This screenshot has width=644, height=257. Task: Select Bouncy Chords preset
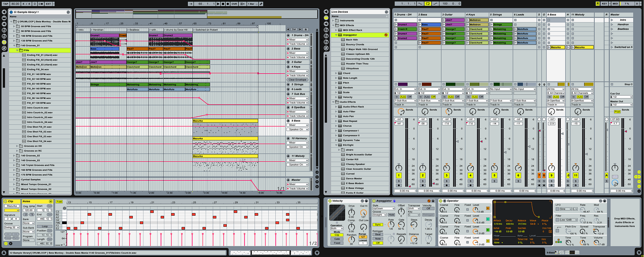click(355, 44)
